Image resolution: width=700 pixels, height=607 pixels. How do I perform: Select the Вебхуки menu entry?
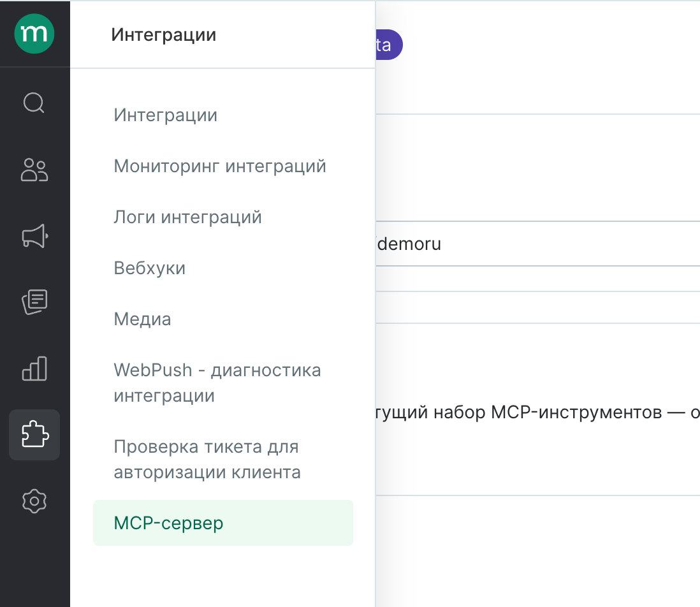coord(150,268)
